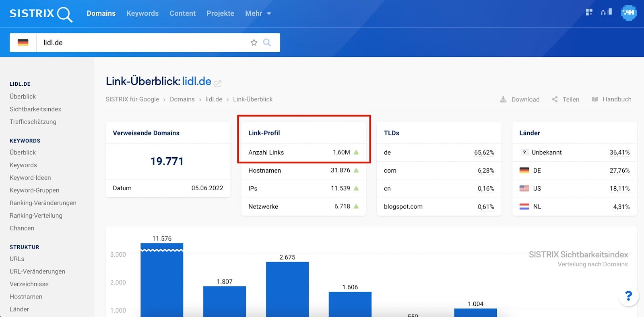
Task: Click the Teilen text button
Action: click(571, 99)
